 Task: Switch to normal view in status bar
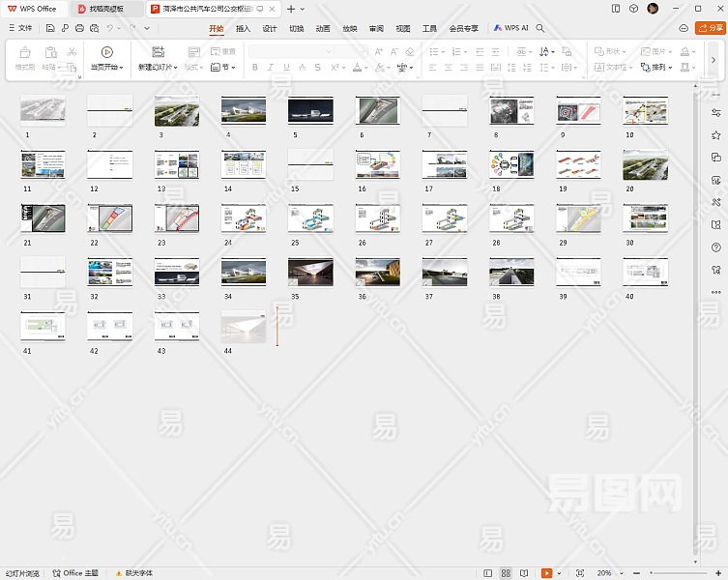488,573
